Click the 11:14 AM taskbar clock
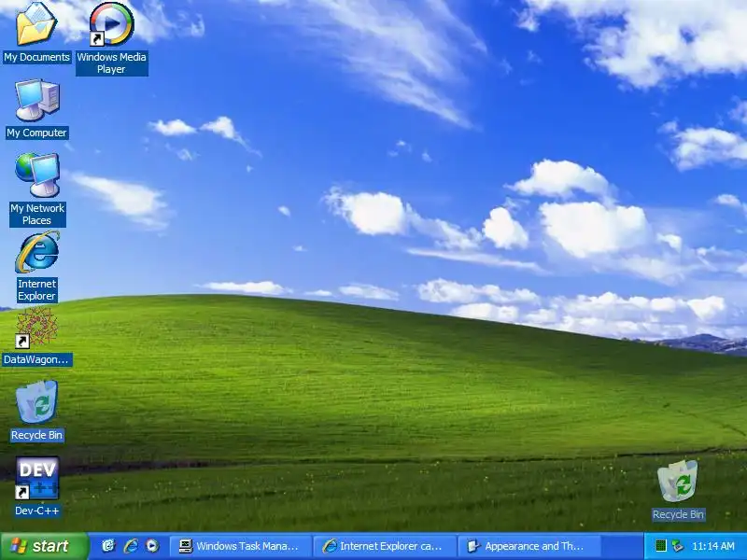The height and width of the screenshot is (560, 747). 713,546
